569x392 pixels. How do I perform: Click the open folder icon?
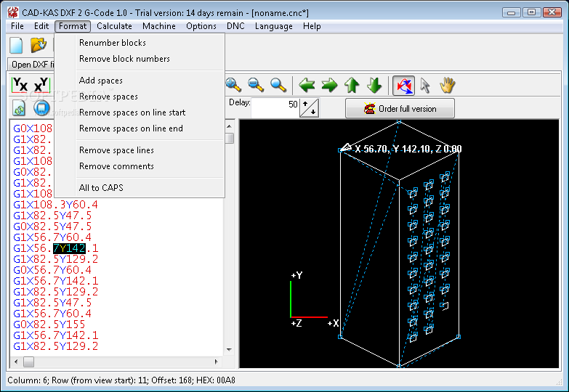pyautogui.click(x=39, y=45)
